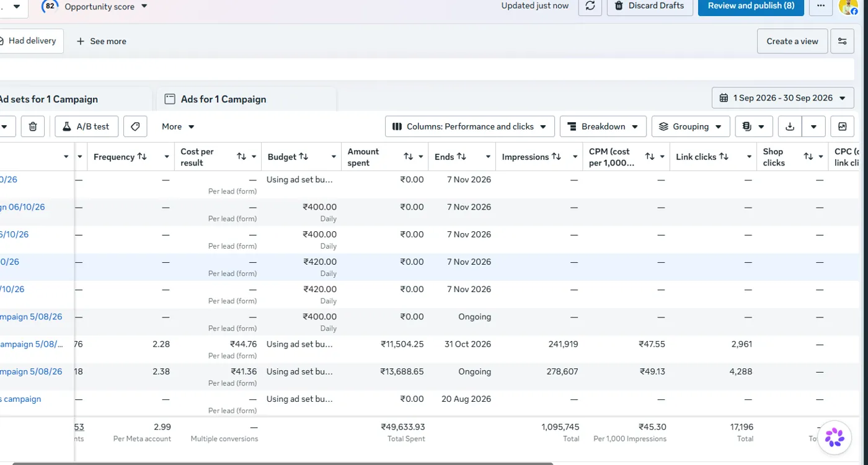This screenshot has height=465, width=868.
Task: Click the horizontal scrollbar at bottom
Action: [283, 463]
